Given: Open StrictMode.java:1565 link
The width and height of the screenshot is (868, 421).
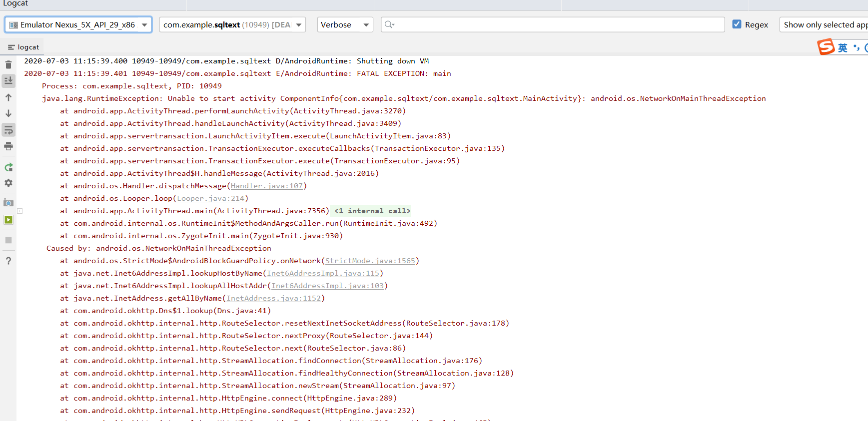Looking at the screenshot, I should tap(370, 261).
